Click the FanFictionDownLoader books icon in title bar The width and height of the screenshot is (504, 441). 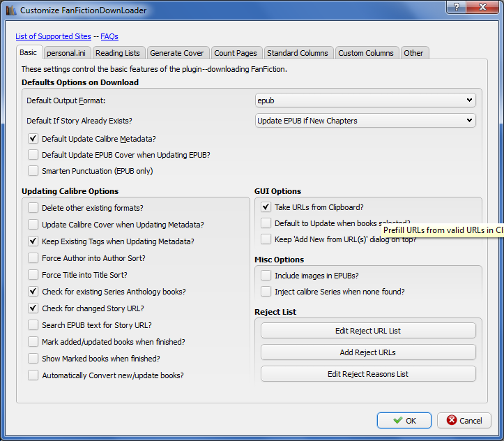(11, 10)
